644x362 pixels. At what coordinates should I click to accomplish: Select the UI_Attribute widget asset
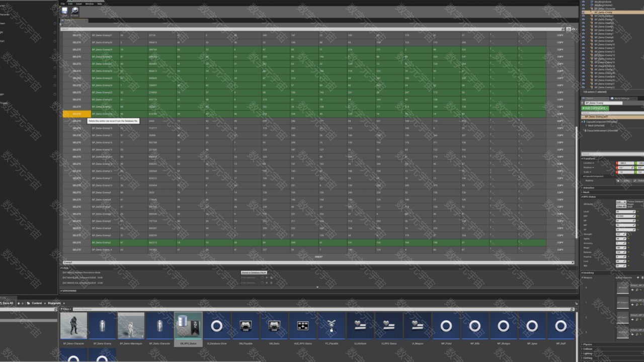point(360,326)
